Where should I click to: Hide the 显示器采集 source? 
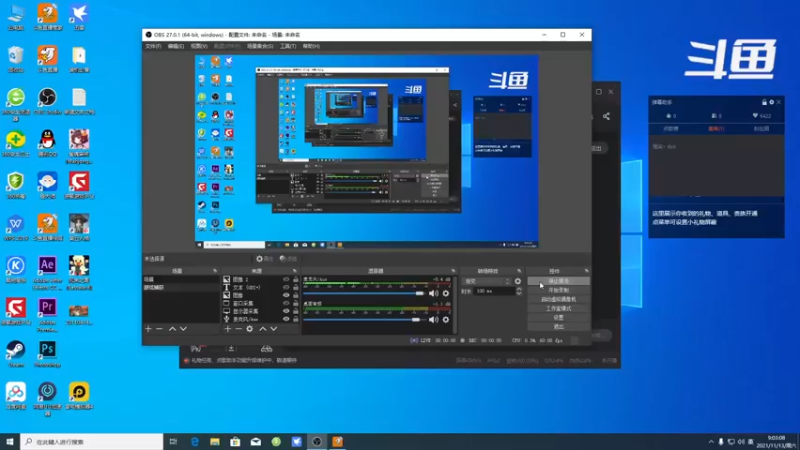286,311
